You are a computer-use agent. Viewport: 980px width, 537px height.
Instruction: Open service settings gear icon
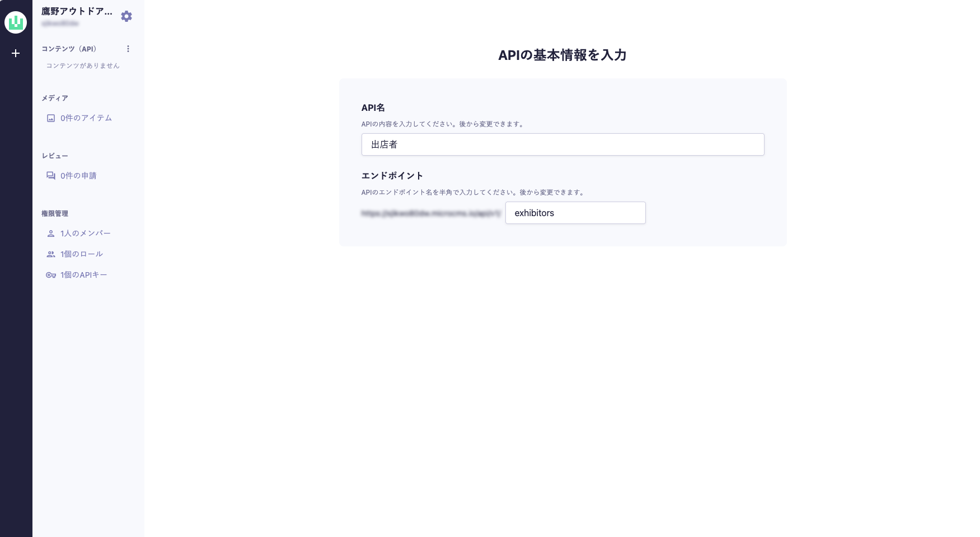pos(126,16)
